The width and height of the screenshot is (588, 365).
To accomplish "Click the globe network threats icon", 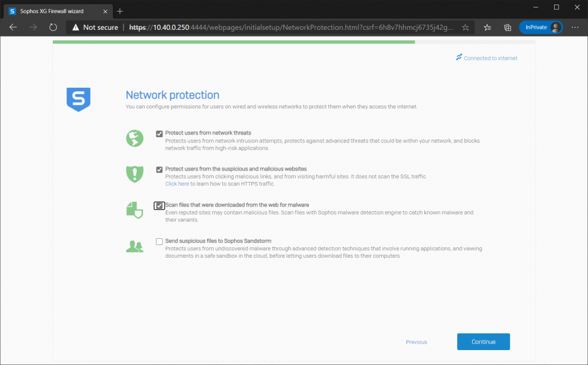I will [134, 138].
